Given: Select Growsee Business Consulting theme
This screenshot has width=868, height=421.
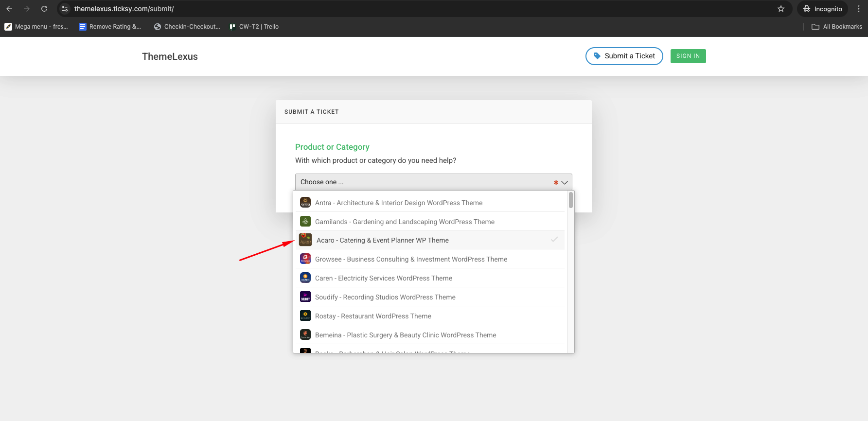Looking at the screenshot, I should (x=429, y=259).
